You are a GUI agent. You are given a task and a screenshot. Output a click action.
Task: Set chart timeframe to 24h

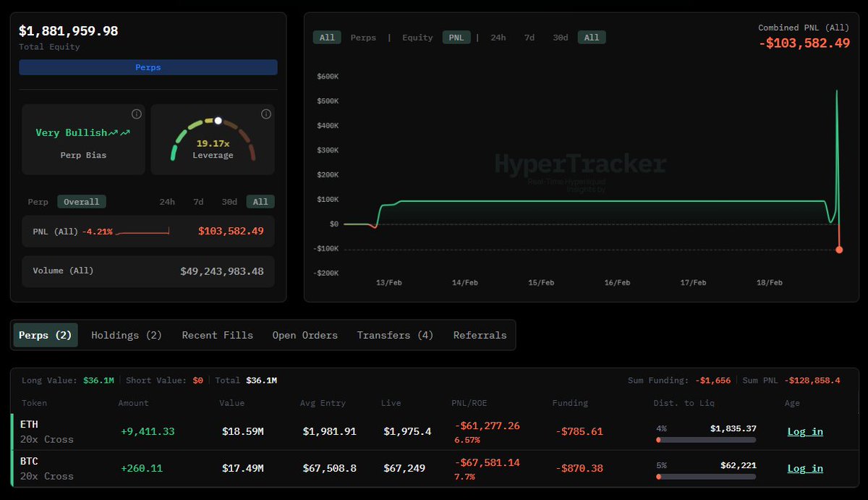pos(498,38)
